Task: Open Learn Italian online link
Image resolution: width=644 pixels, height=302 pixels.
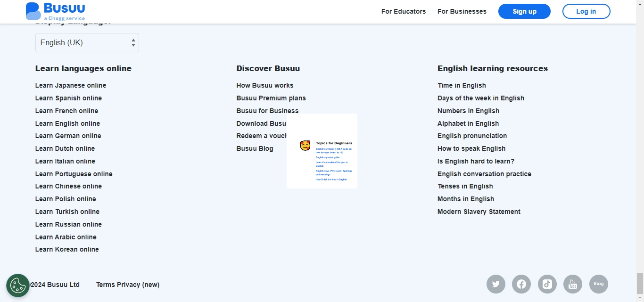Action: point(65,161)
